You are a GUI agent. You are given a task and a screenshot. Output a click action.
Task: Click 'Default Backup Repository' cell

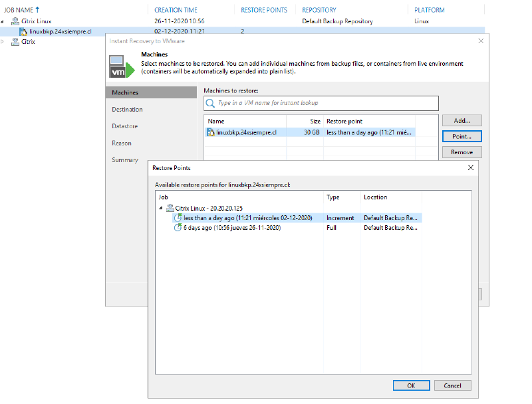[x=337, y=21]
